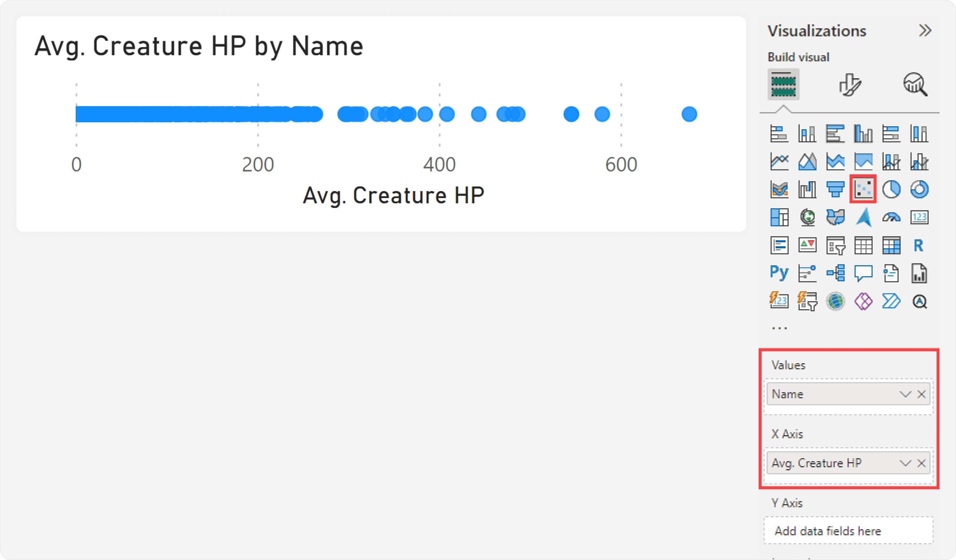Switch to the Analytics tab
Image resolution: width=956 pixels, height=560 pixels.
[915, 84]
